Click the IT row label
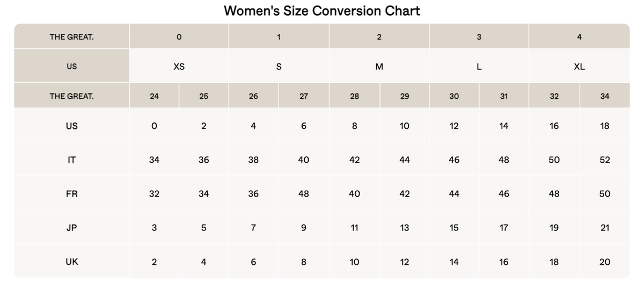 pyautogui.click(x=71, y=160)
